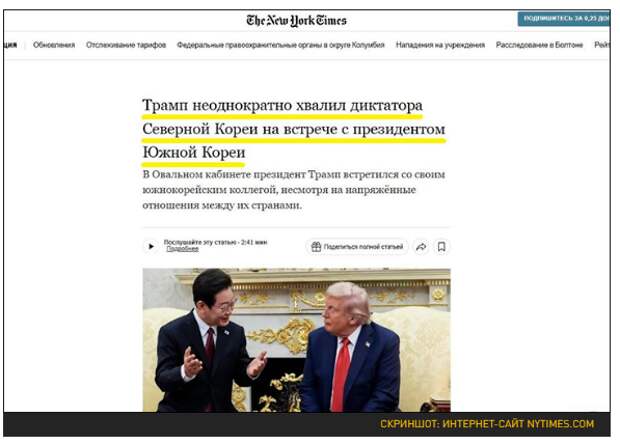Open the Обновления navigation tab
The width and height of the screenshot is (620, 444).
coord(54,45)
